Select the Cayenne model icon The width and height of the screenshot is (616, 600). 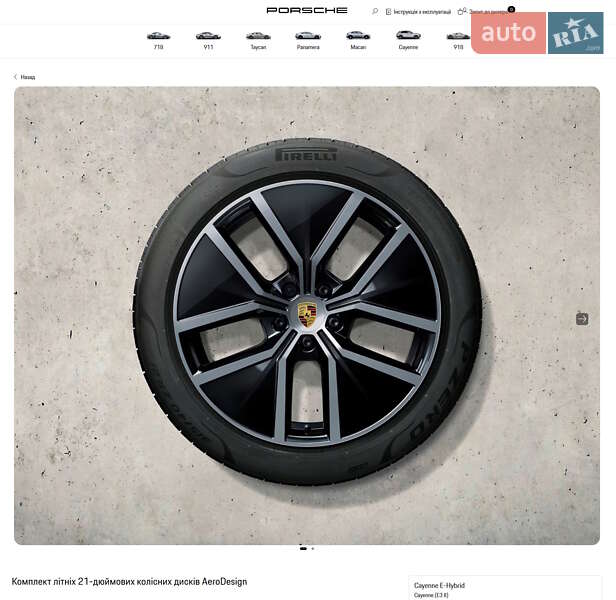tap(408, 40)
